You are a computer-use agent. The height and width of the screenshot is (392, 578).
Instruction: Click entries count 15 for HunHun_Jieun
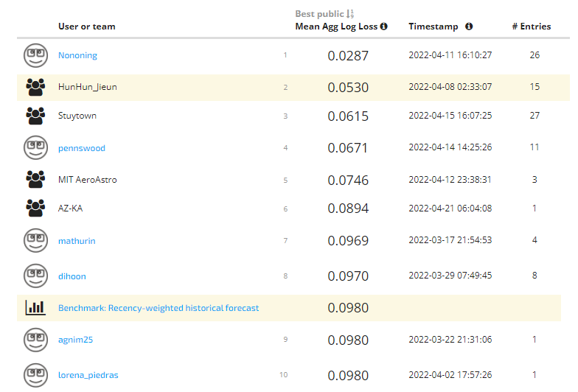(x=535, y=87)
